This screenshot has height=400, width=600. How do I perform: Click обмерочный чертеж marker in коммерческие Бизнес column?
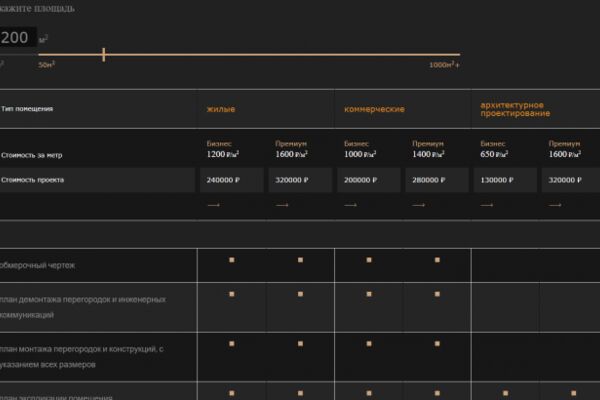369,260
